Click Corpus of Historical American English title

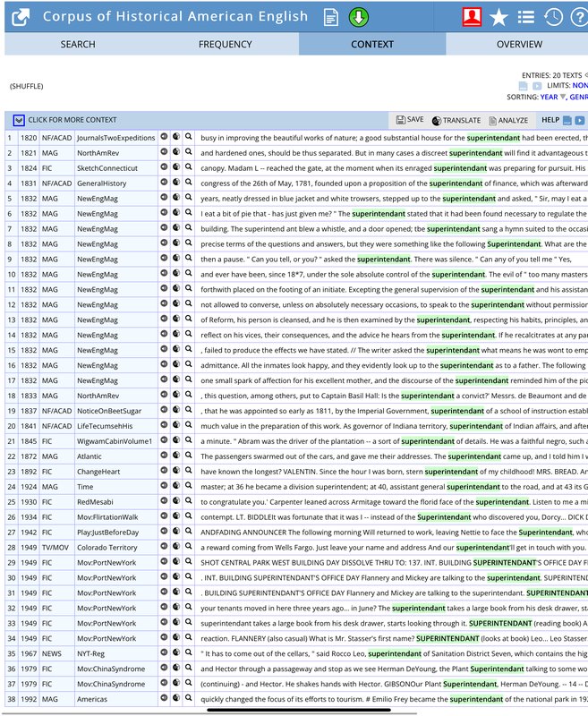coord(175,16)
